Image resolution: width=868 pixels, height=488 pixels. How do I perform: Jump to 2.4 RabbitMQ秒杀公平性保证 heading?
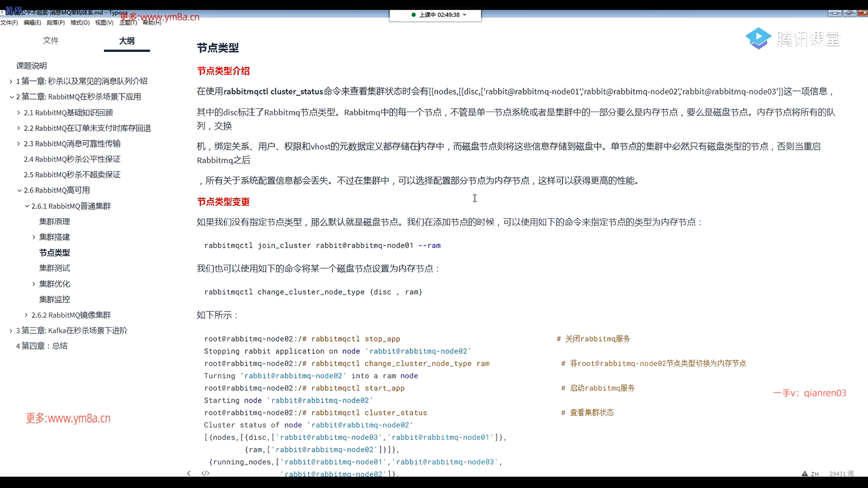point(72,159)
